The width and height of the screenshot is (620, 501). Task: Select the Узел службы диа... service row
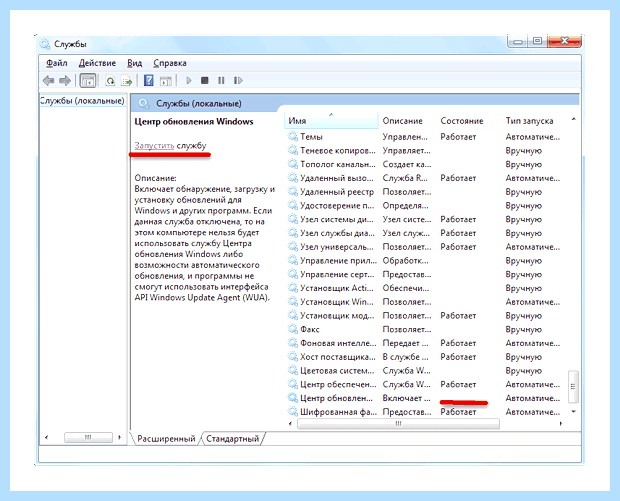pos(425,233)
